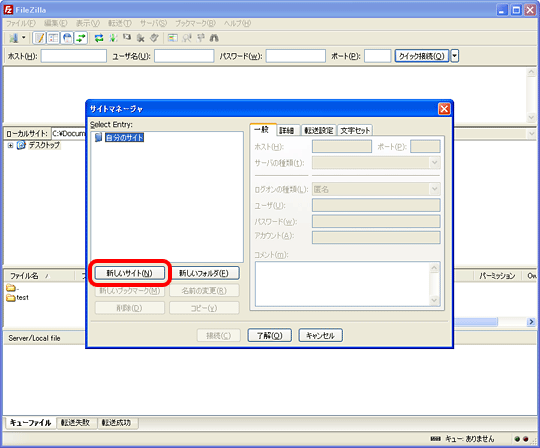
Task: Toggle the transfer queue display icon
Action: pyautogui.click(x=81, y=38)
